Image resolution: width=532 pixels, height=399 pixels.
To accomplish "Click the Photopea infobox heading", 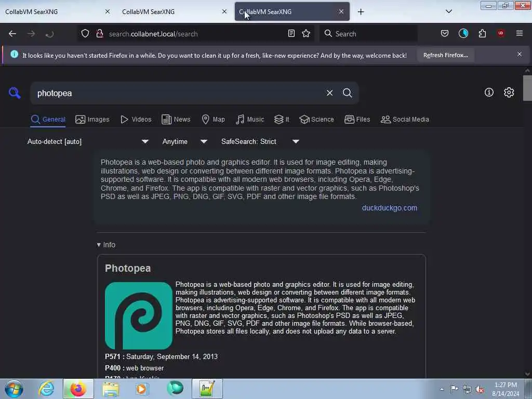I will (x=128, y=268).
